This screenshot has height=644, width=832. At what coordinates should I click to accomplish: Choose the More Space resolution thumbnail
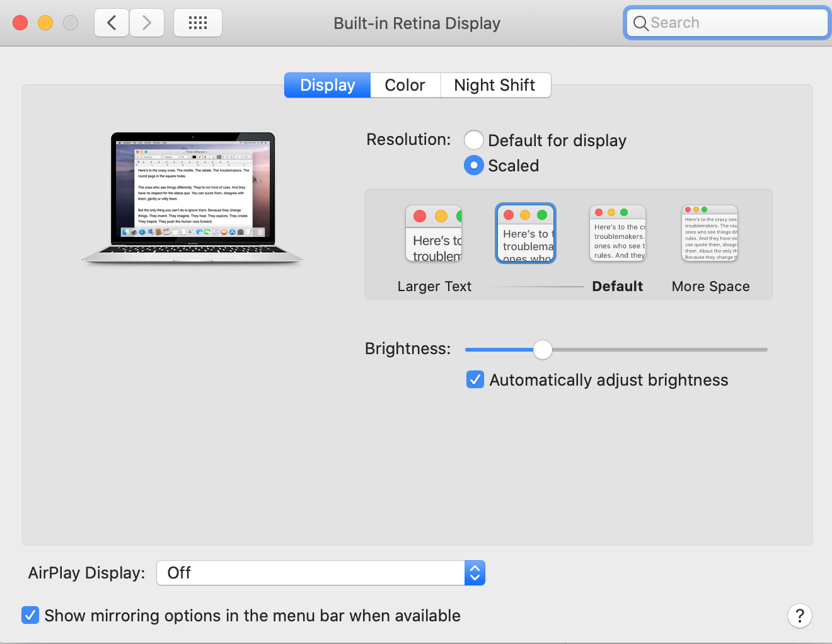[x=710, y=233]
